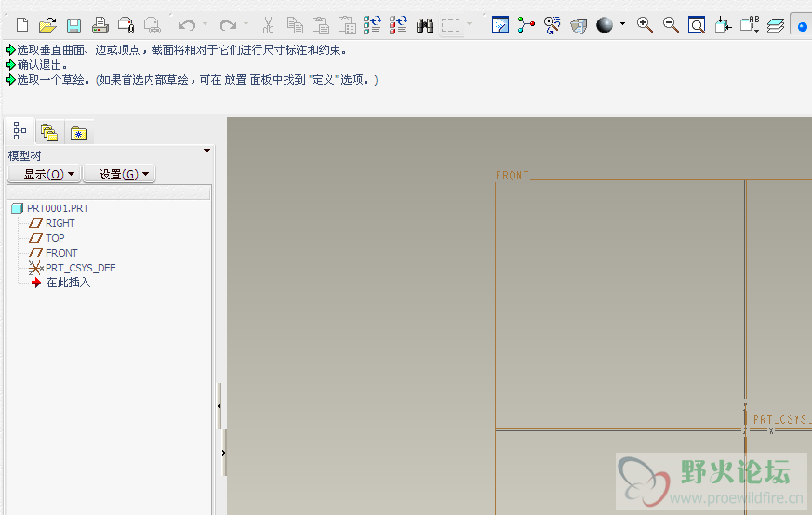This screenshot has height=515, width=812.
Task: Repaint the view using the brush window icon
Action: [500, 25]
